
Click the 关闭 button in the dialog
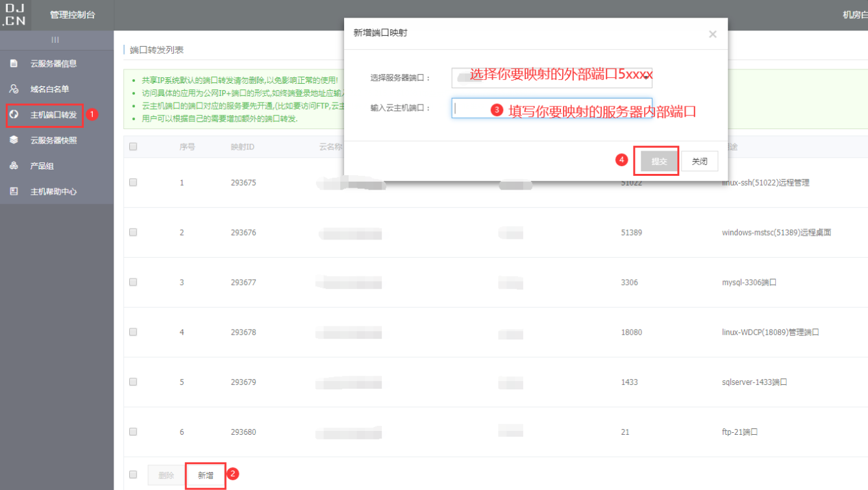(x=699, y=162)
